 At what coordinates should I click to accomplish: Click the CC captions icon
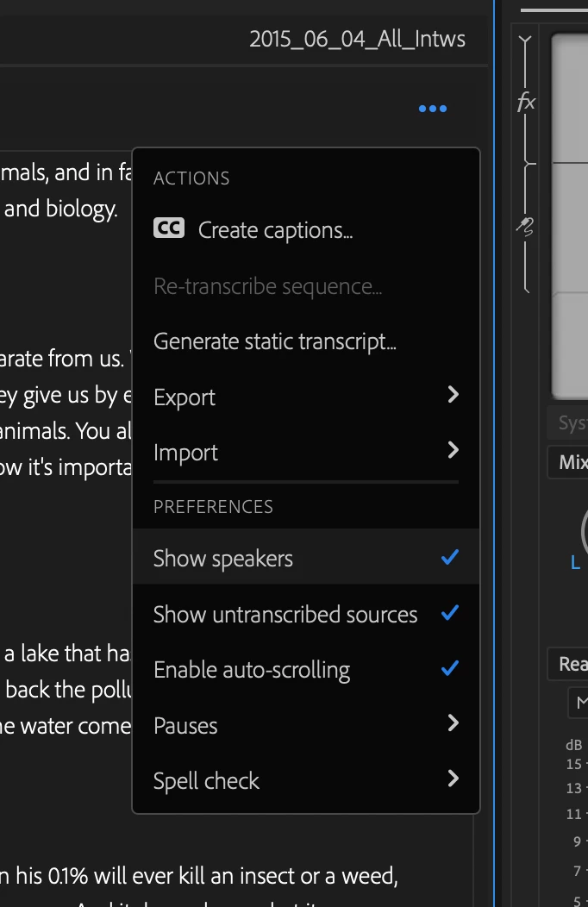pyautogui.click(x=169, y=228)
